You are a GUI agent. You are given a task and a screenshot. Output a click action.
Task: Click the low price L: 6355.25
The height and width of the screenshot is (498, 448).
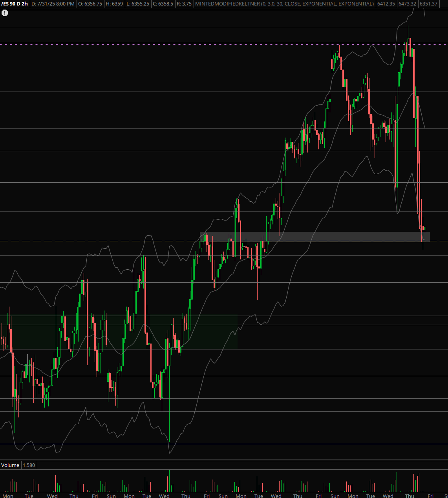click(137, 4)
